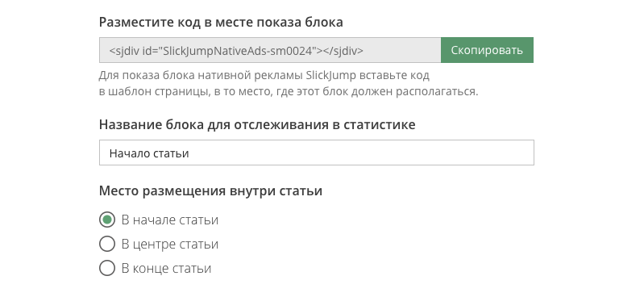Click the В конце статьи label text
Screen dimensions: 644x297
coord(166,269)
